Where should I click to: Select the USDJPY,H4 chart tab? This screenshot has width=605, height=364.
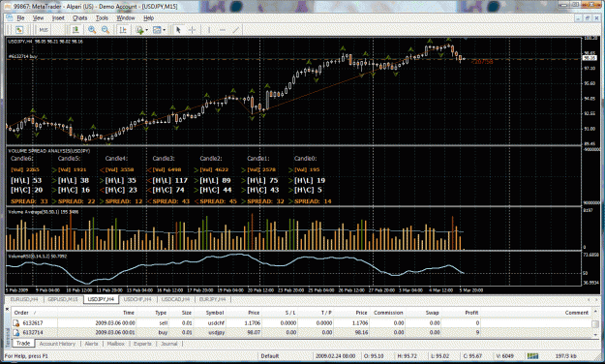tap(101, 299)
